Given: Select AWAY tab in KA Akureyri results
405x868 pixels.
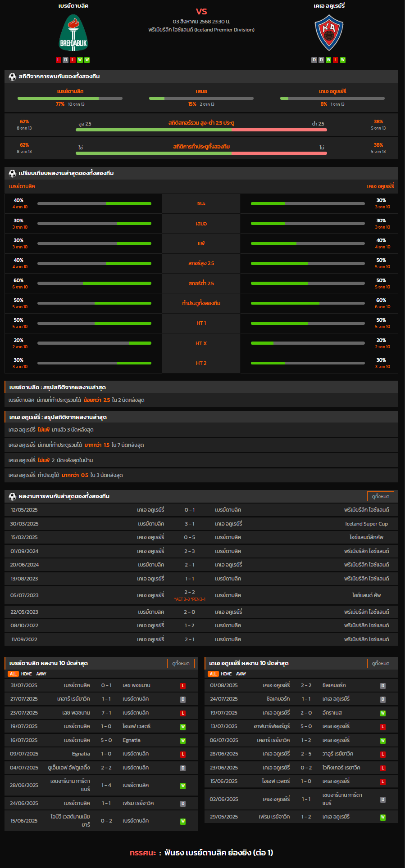Looking at the screenshot, I should point(241,674).
